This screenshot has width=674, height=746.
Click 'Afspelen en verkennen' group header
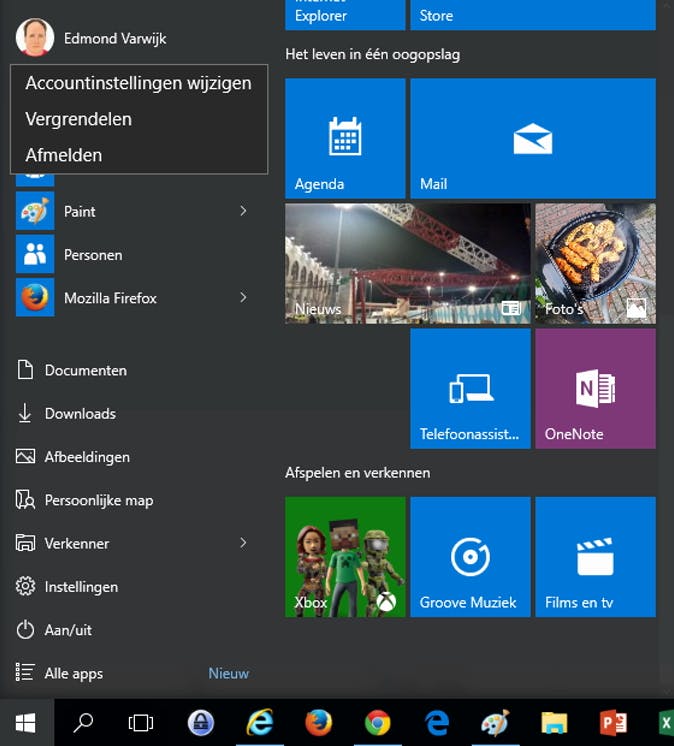click(358, 473)
